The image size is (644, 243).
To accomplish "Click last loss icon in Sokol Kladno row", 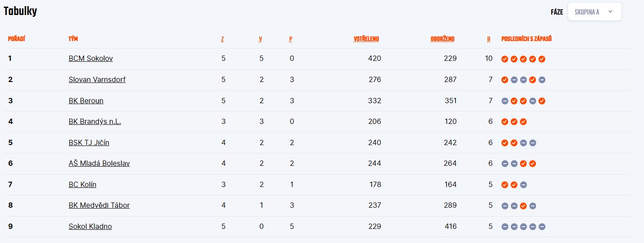I will [x=542, y=227].
